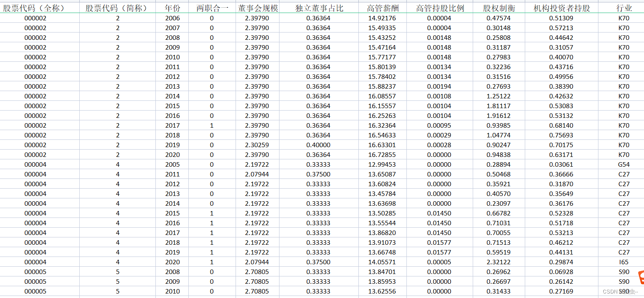Click the cell with value 0.31433
The height and width of the screenshot is (298, 644).
click(499, 291)
